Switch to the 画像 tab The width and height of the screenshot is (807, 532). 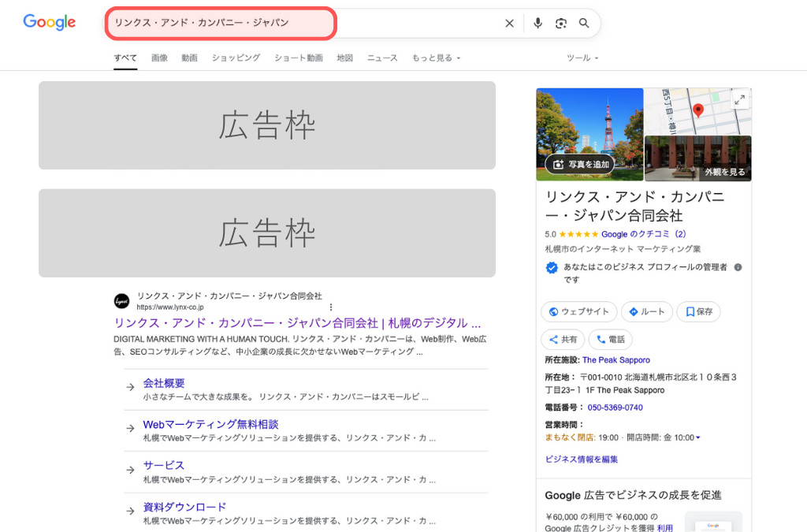[159, 58]
